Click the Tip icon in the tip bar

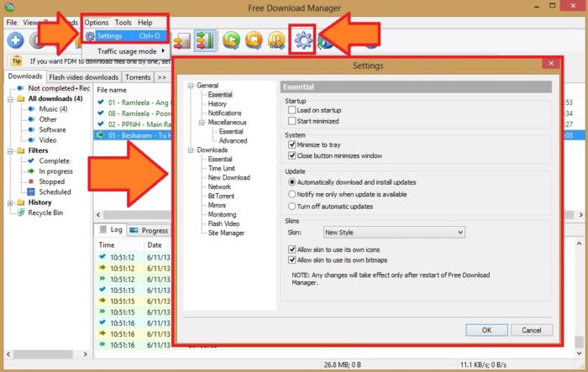pos(16,60)
